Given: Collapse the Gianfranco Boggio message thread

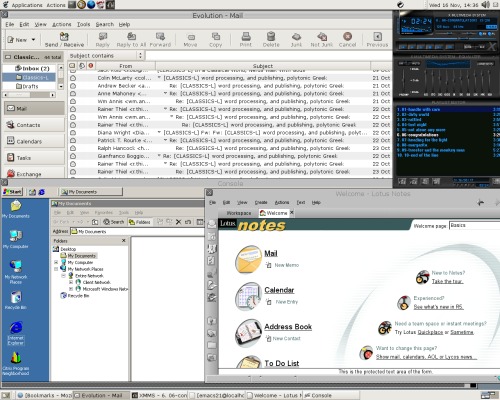Looking at the screenshot, I should (x=159, y=156).
